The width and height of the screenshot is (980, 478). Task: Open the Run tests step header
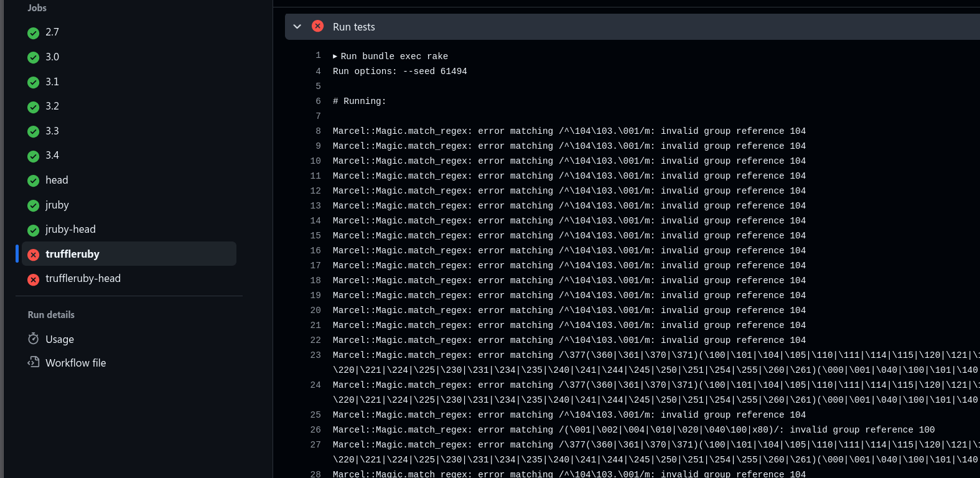pyautogui.click(x=354, y=27)
